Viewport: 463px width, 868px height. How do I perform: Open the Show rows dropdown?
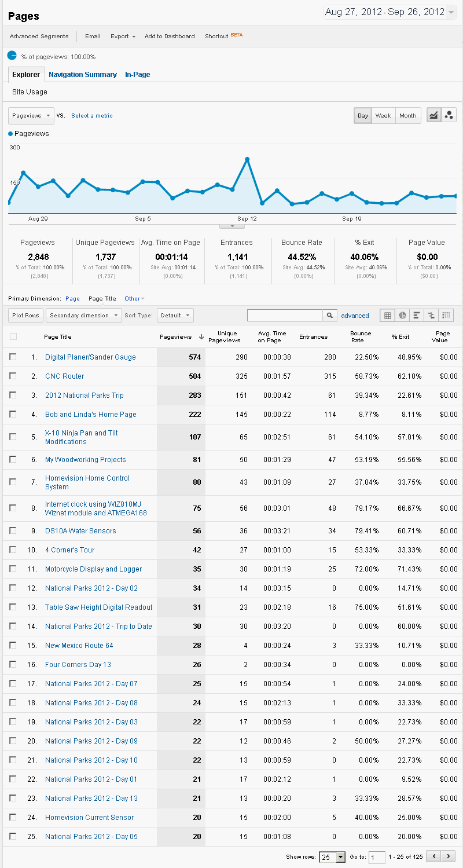coord(332,856)
